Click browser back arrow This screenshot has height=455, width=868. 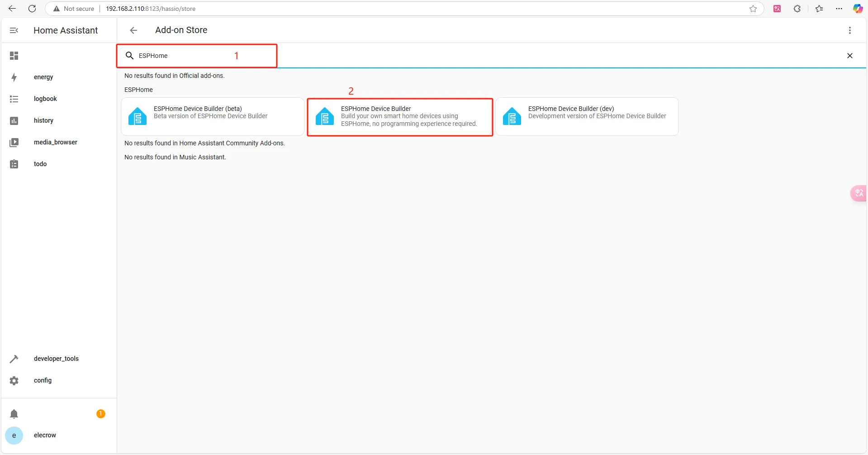pyautogui.click(x=12, y=9)
